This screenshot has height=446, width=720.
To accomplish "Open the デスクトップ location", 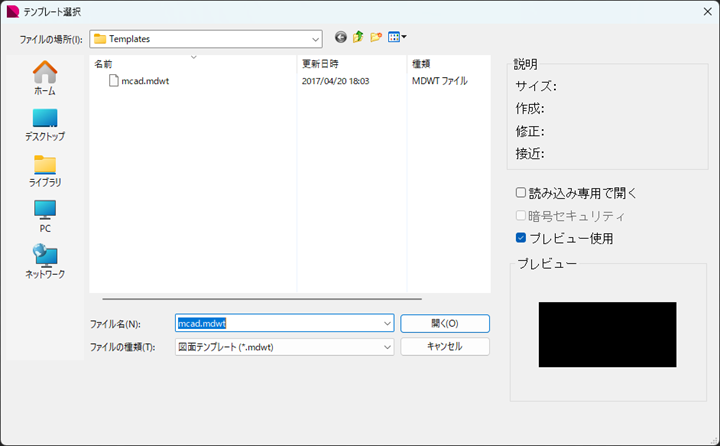I will tap(45, 125).
